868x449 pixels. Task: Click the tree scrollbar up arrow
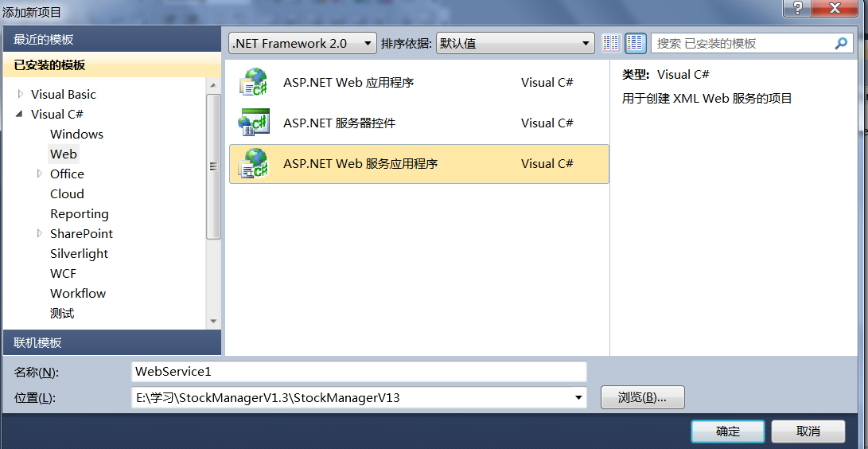point(213,85)
